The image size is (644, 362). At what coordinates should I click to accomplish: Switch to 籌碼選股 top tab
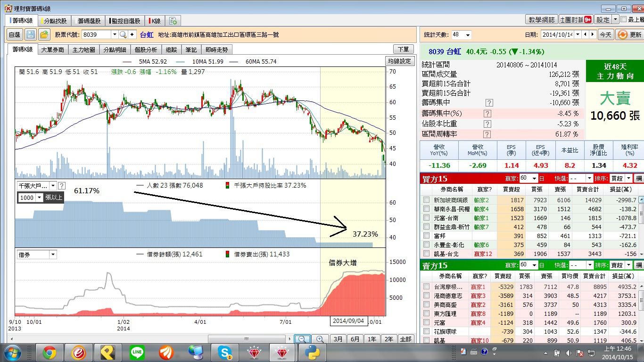point(88,21)
